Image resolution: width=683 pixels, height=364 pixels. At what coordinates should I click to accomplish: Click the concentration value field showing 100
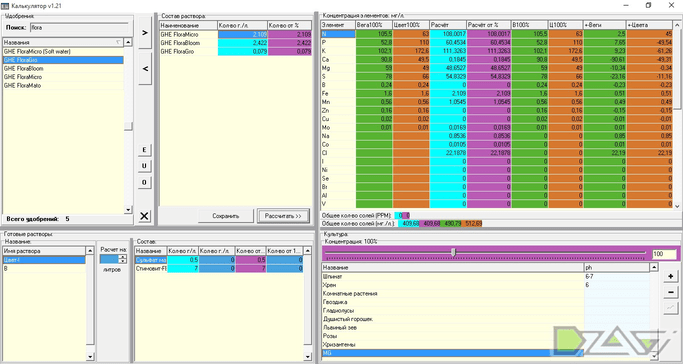(664, 254)
